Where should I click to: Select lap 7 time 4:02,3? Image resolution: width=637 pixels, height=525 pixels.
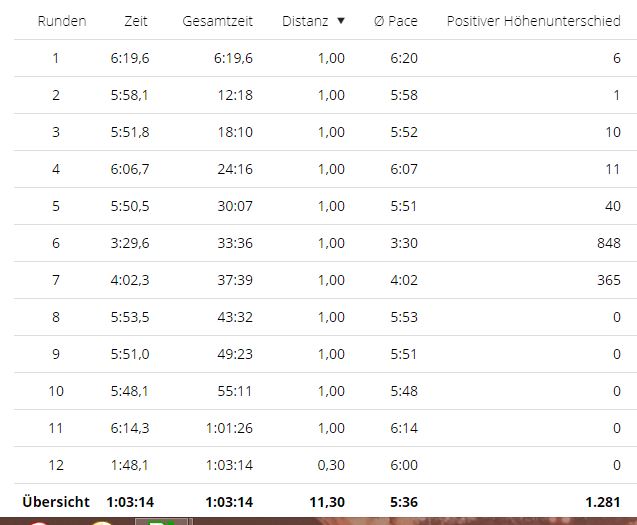pyautogui.click(x=130, y=280)
